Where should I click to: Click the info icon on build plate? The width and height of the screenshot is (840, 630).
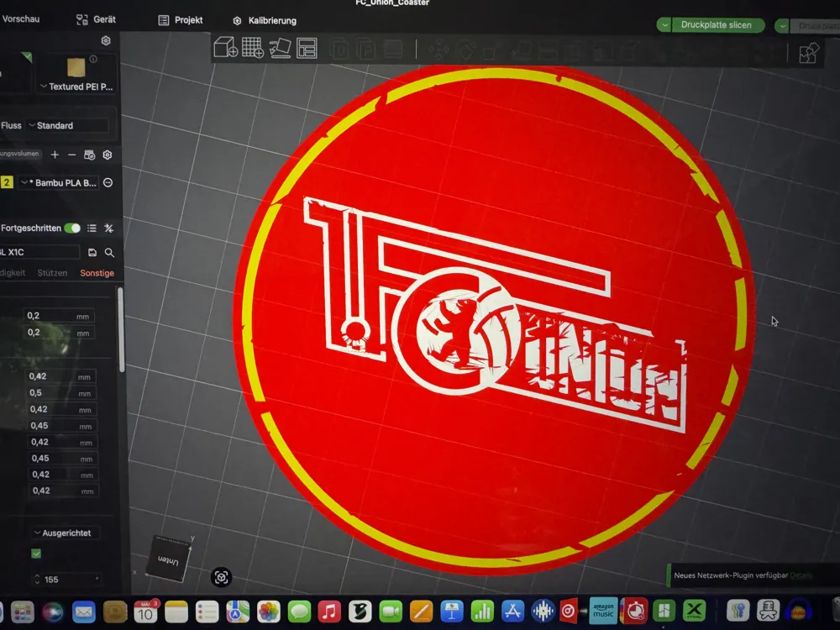(x=93, y=59)
